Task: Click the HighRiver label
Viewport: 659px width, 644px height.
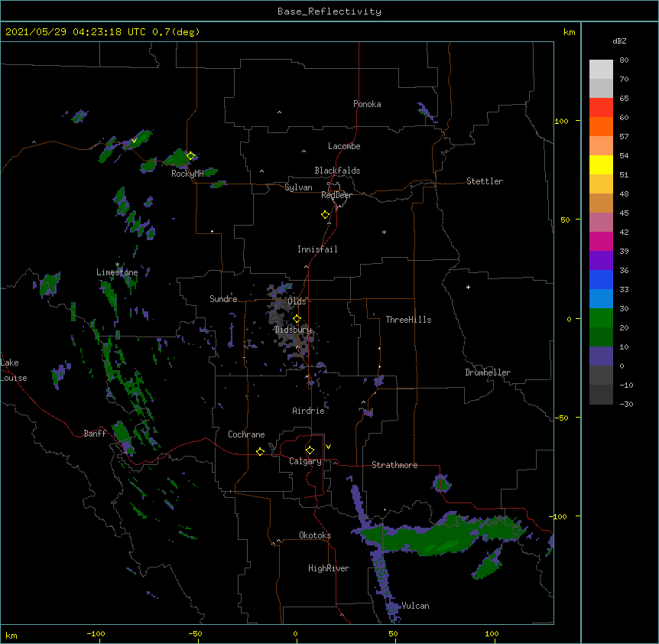Action: [329, 568]
